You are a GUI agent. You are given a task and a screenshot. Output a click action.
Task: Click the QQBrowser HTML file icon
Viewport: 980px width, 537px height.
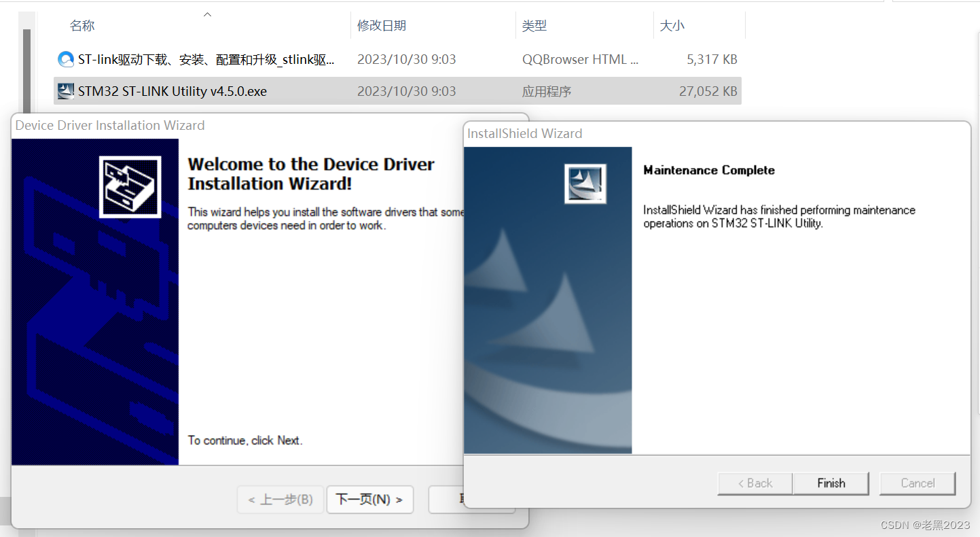pos(66,59)
